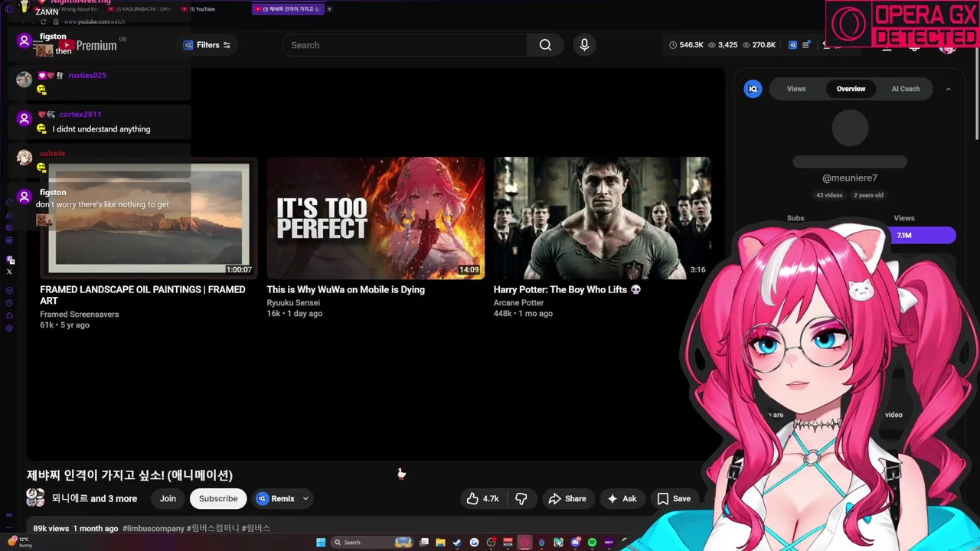The width and height of the screenshot is (980, 551).
Task: Start voice search with the microphone icon
Action: [x=584, y=45]
